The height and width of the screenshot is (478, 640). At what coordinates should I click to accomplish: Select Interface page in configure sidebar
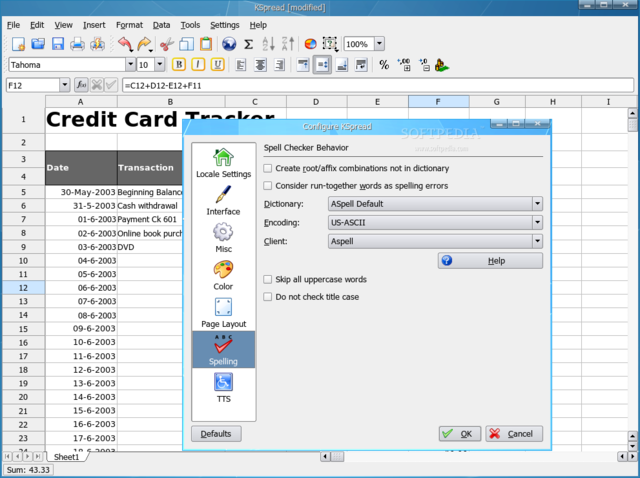(223, 200)
